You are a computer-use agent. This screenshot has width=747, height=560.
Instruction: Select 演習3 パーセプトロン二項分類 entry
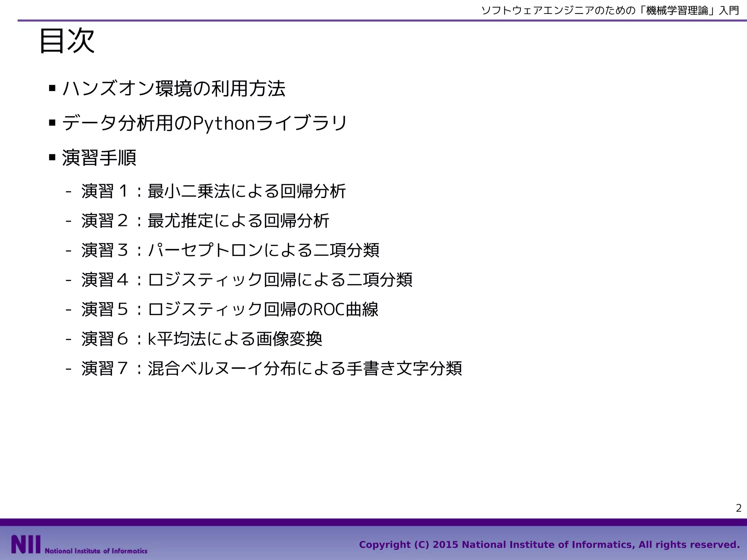[230, 250]
